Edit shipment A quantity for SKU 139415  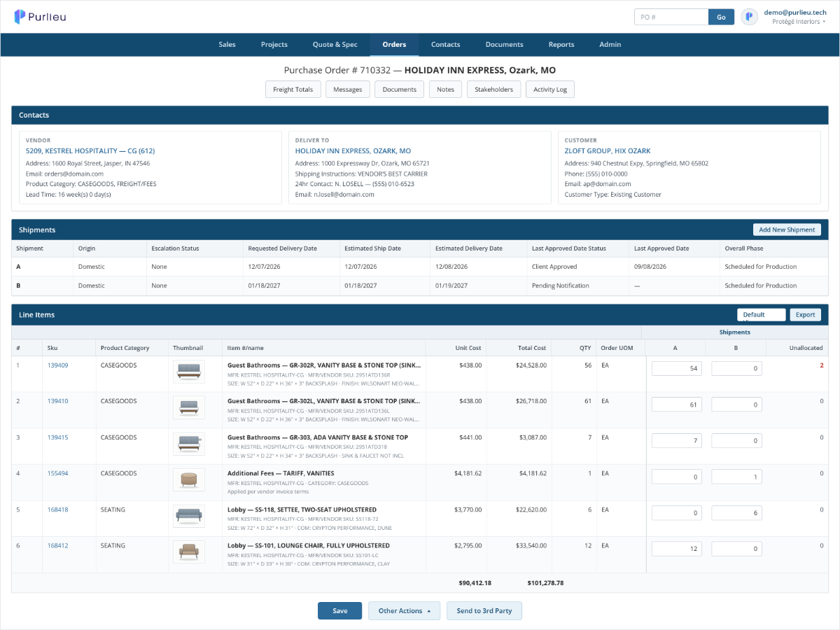(x=677, y=440)
